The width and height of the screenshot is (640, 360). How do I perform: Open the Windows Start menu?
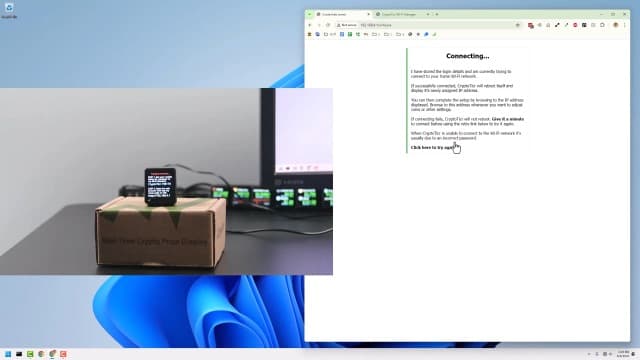(x=8, y=354)
